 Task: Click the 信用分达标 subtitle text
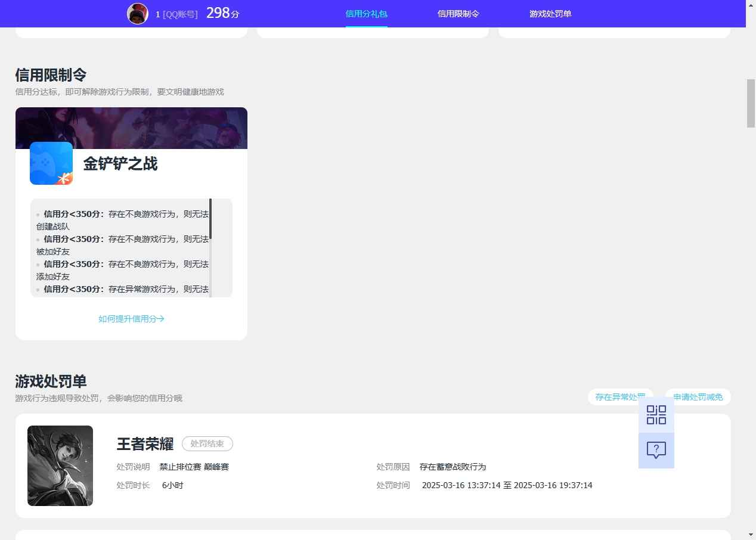119,92
